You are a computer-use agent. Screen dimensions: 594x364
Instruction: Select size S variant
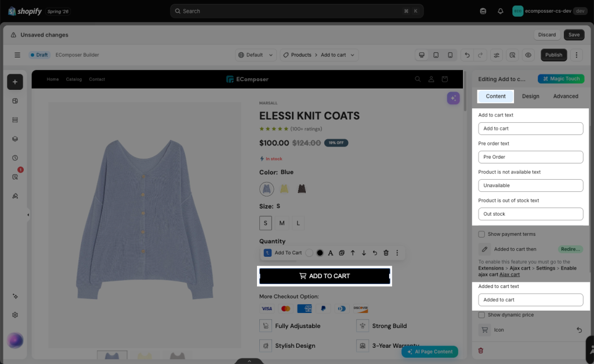point(266,223)
